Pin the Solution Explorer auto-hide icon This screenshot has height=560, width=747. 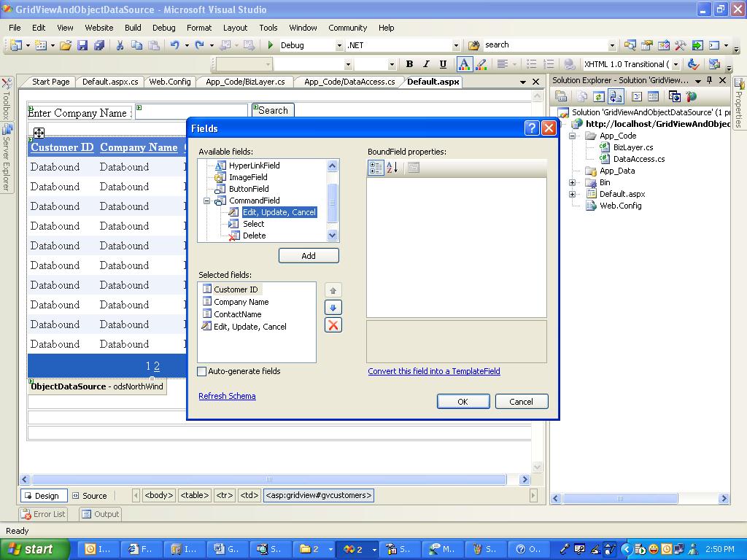[x=710, y=80]
